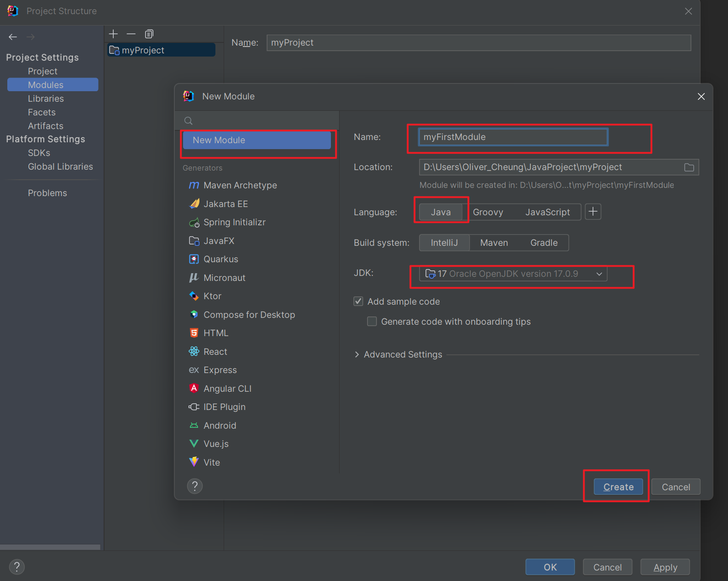Click the sidebar horizontal scrollbar

point(50,547)
